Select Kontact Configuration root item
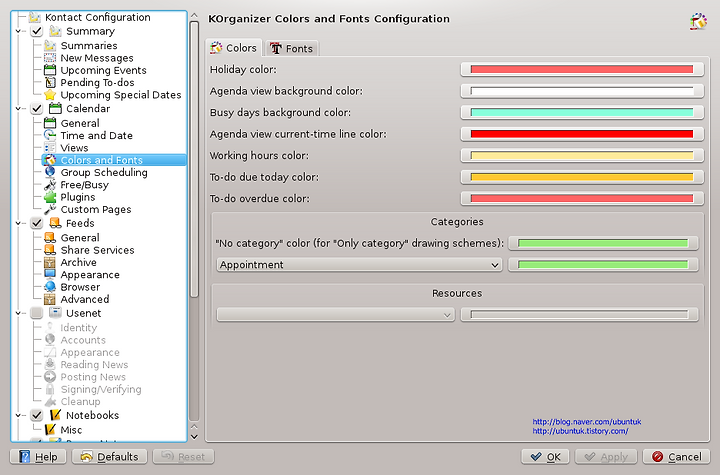Screen dimensions: 720x475 97,17
